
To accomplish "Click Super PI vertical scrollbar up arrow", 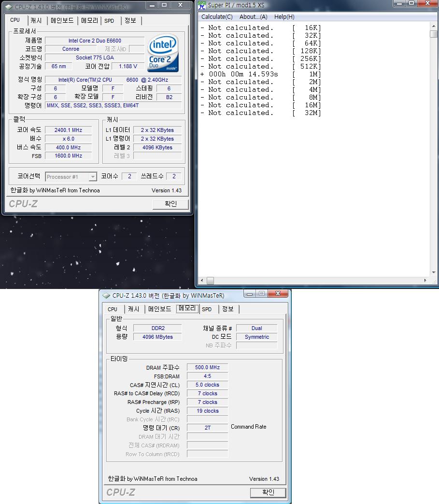I will pyautogui.click(x=434, y=26).
